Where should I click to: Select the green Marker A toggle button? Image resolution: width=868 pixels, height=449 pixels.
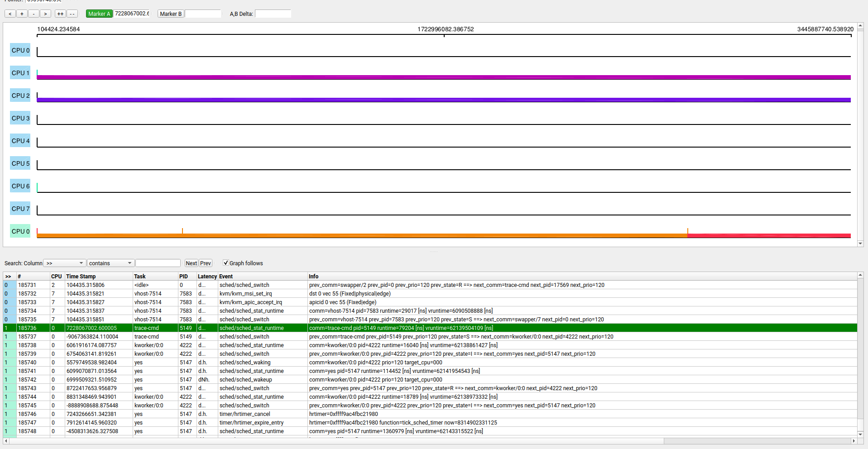[x=99, y=14]
